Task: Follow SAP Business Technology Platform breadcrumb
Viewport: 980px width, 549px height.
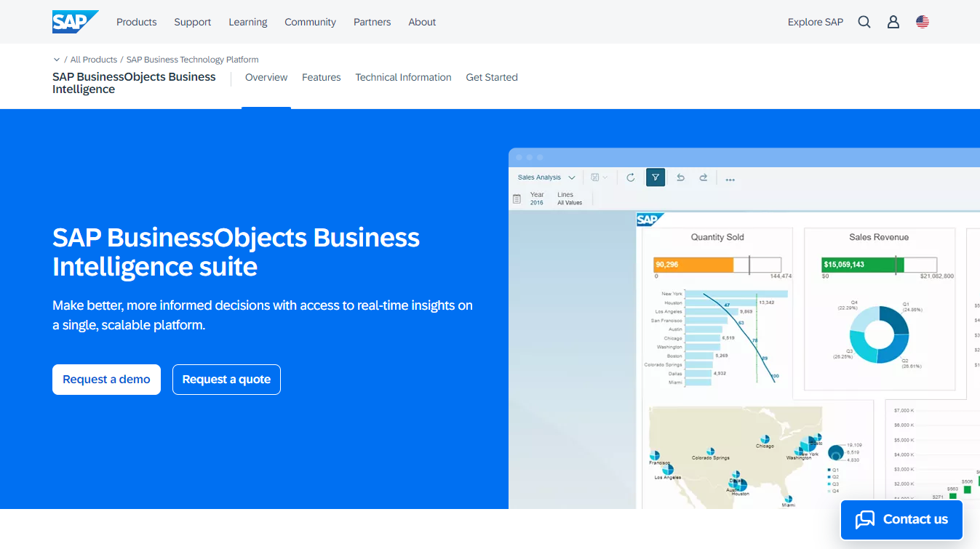Action: coord(193,60)
